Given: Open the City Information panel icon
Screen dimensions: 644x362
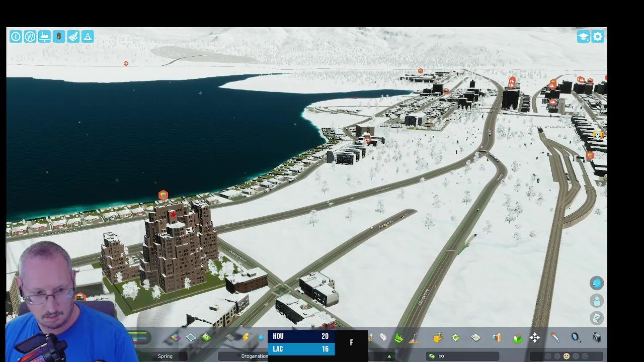Looking at the screenshot, I should 16,36.
